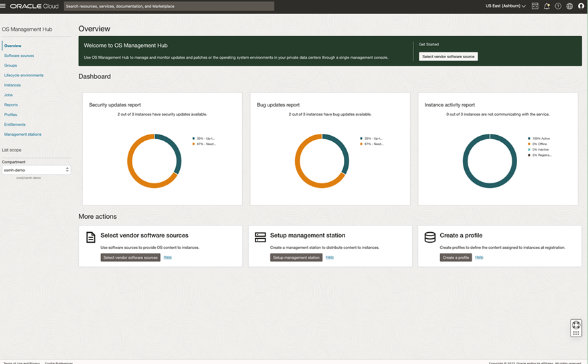Open Management stations in the sidebar
The height and width of the screenshot is (364, 588).
point(23,134)
